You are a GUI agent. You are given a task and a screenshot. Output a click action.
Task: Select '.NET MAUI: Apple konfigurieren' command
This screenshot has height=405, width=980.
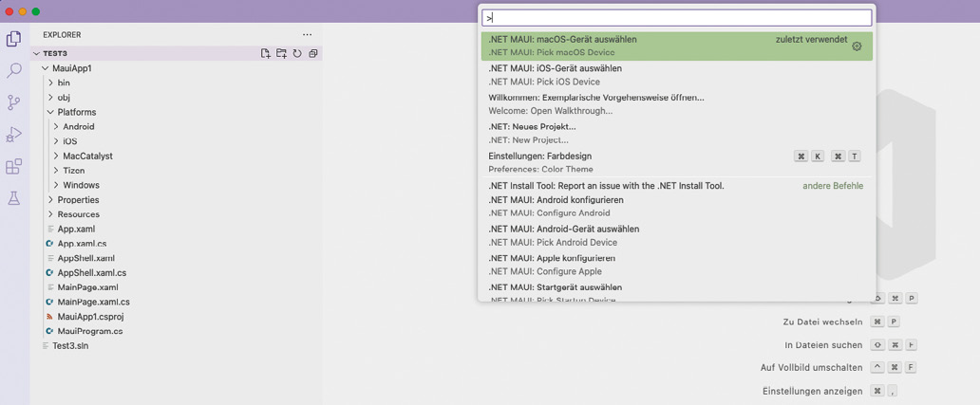coord(677,265)
